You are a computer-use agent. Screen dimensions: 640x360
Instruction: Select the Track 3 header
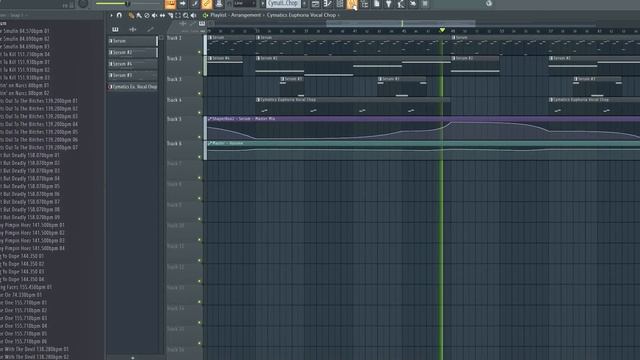pyautogui.click(x=184, y=86)
